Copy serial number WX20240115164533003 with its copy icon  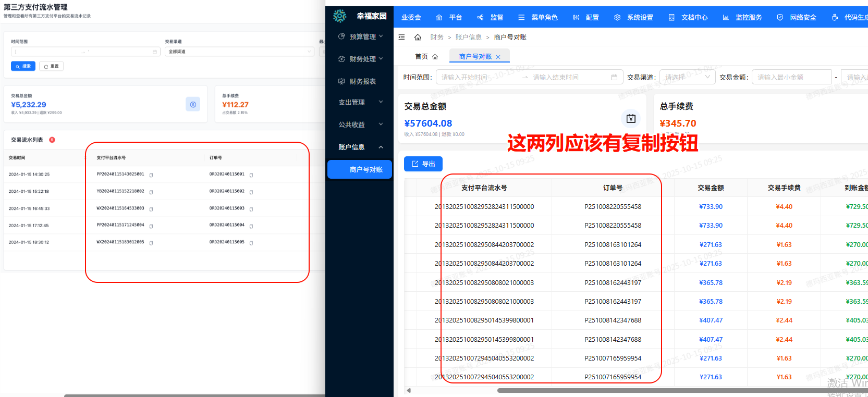click(151, 209)
